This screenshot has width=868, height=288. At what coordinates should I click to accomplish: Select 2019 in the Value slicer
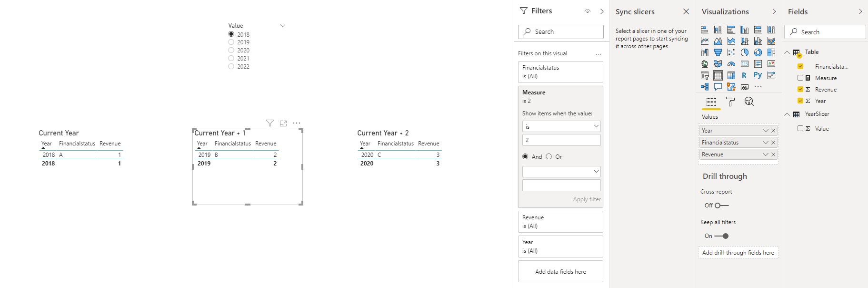(x=231, y=42)
